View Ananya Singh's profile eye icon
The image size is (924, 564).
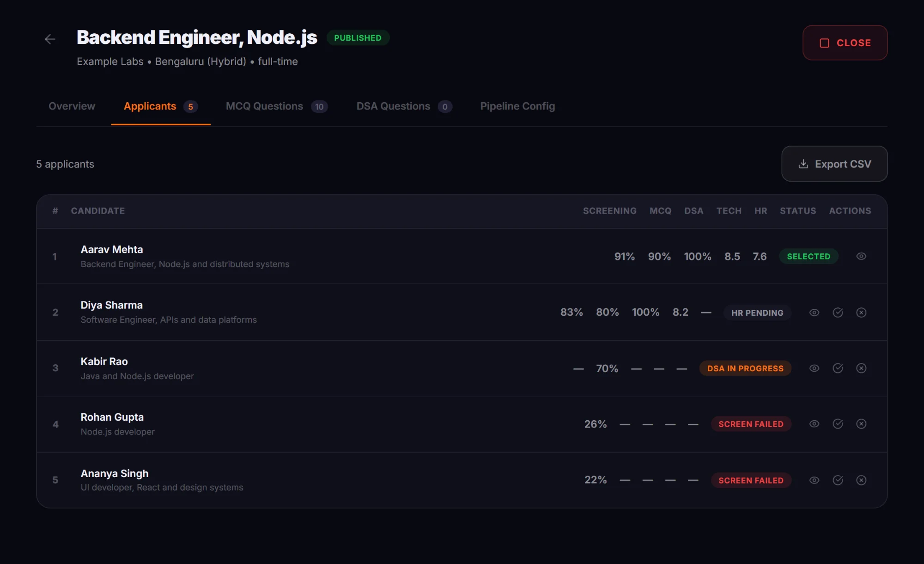pyautogui.click(x=815, y=480)
